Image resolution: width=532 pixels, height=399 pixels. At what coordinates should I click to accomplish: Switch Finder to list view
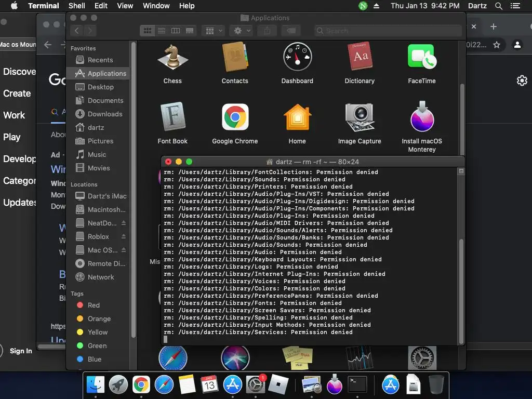[x=162, y=31]
